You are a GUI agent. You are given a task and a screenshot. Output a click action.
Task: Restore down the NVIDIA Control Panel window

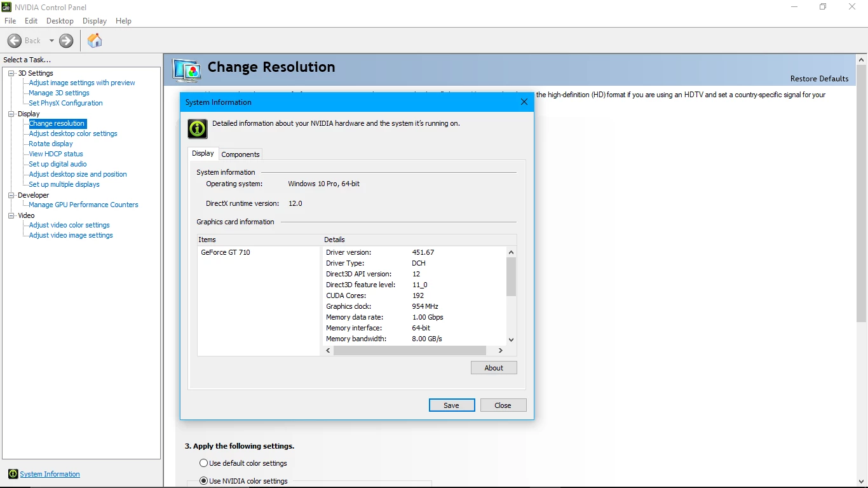(x=823, y=7)
